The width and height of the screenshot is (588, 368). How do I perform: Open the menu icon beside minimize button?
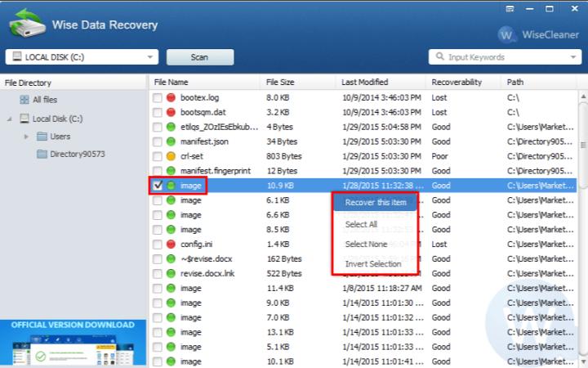[x=510, y=9]
